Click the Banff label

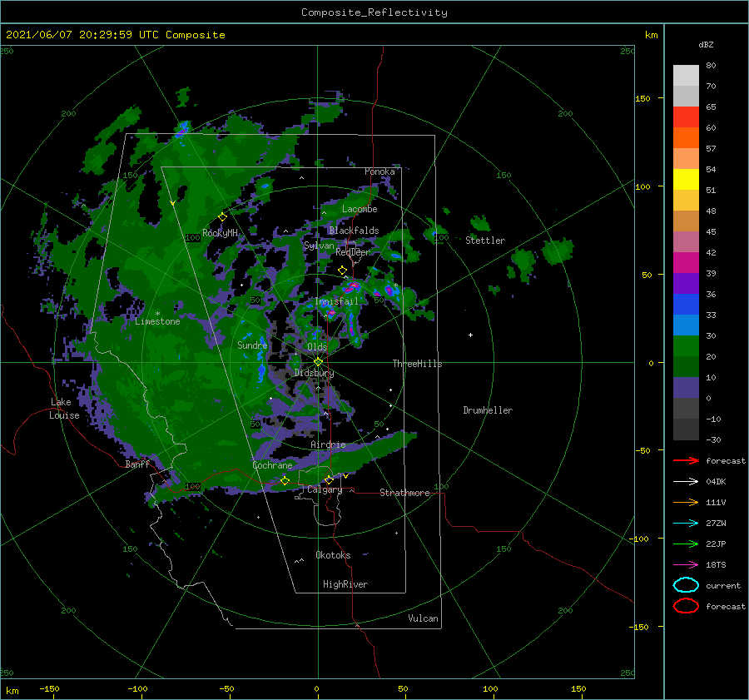coord(137,464)
